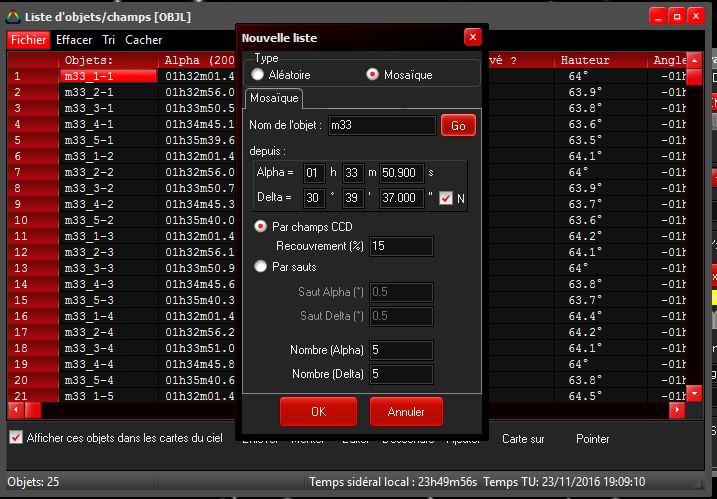
Task: Close the Nouvelle liste dialog
Action: coord(472,37)
